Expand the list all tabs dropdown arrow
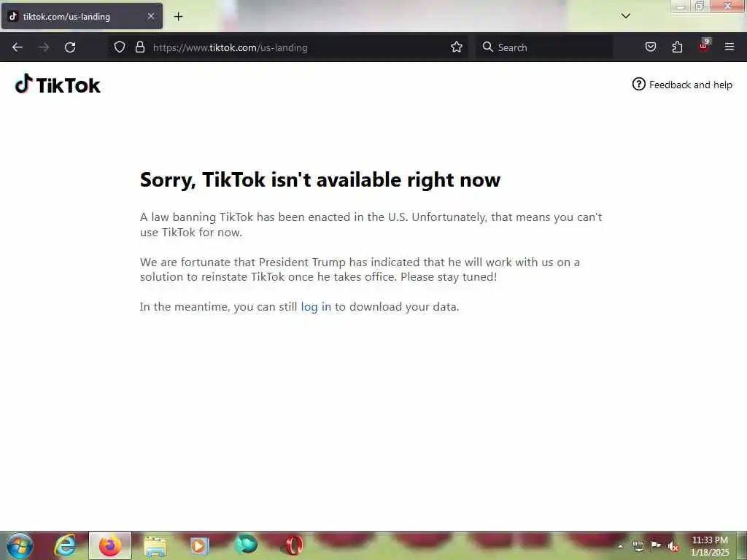 (x=625, y=16)
